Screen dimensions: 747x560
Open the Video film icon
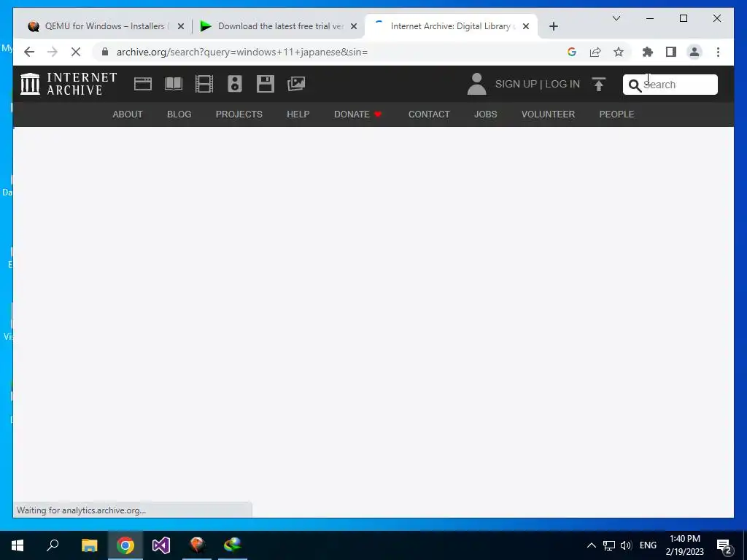[x=204, y=84]
